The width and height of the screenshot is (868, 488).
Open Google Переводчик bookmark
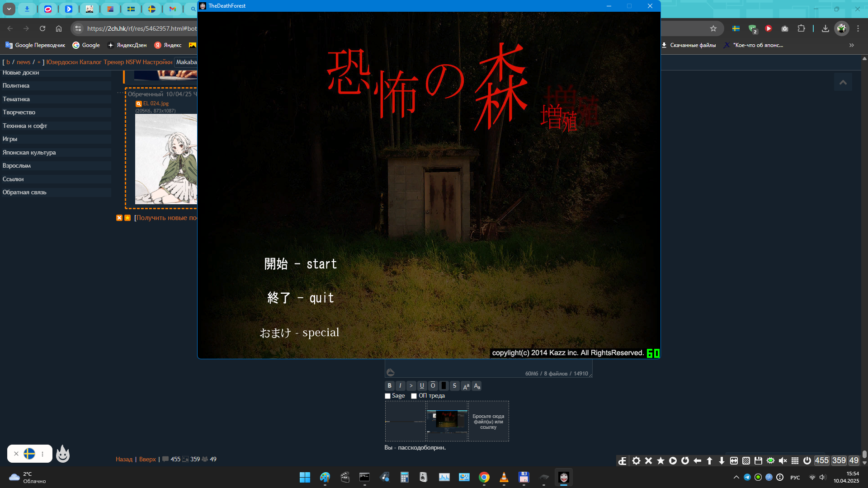coord(35,45)
